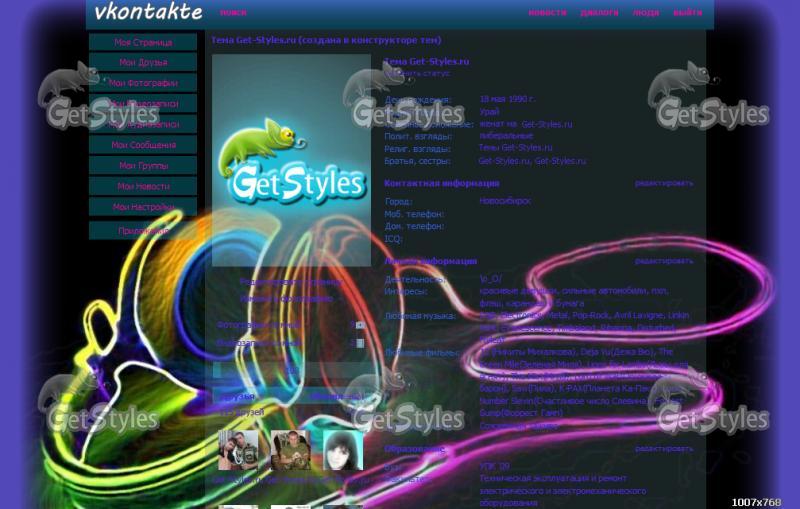
Task: Open the dark-haired girl friend thumbnail
Action: click(343, 451)
